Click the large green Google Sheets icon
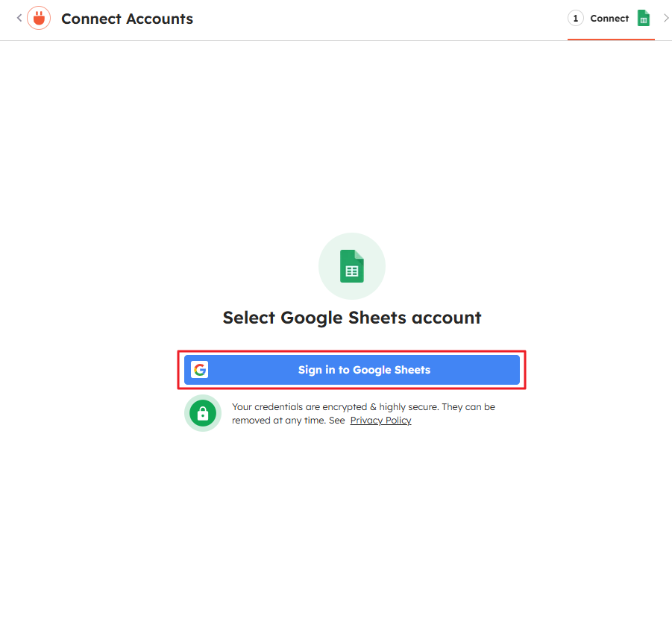Image resolution: width=672 pixels, height=642 pixels. click(x=352, y=266)
